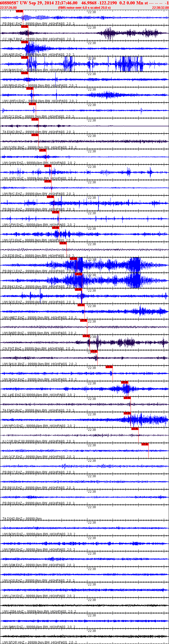Click the event ID 60880587 in header
Image resolution: width=169 pixels, height=644 pixels.
point(9,3)
